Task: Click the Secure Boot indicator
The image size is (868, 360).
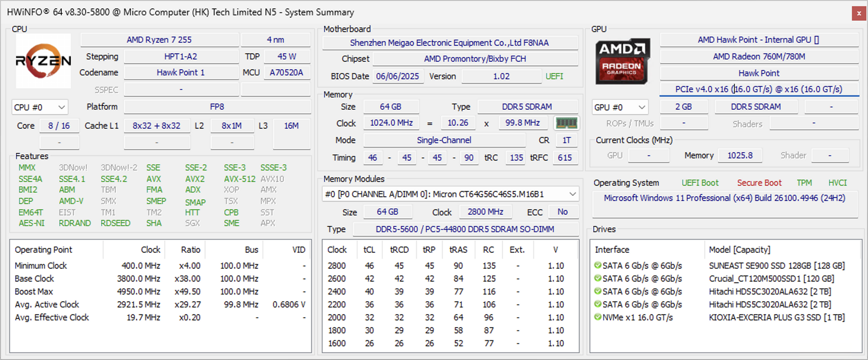Action: [759, 183]
